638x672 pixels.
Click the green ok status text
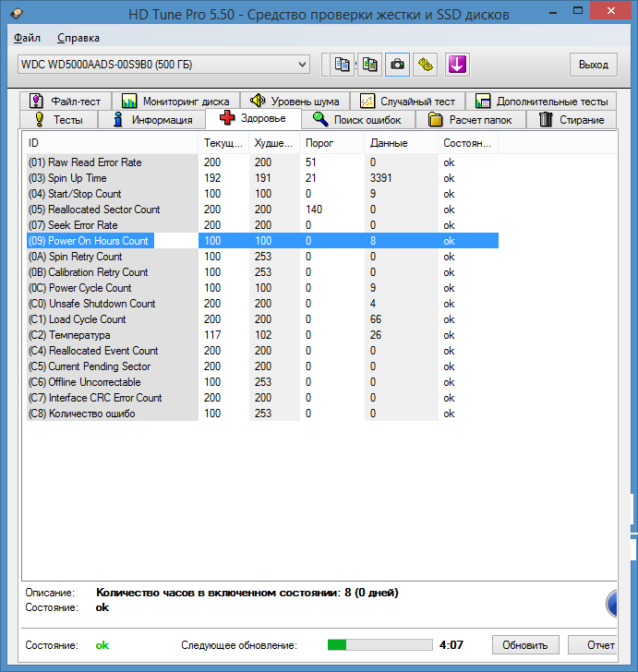[102, 645]
